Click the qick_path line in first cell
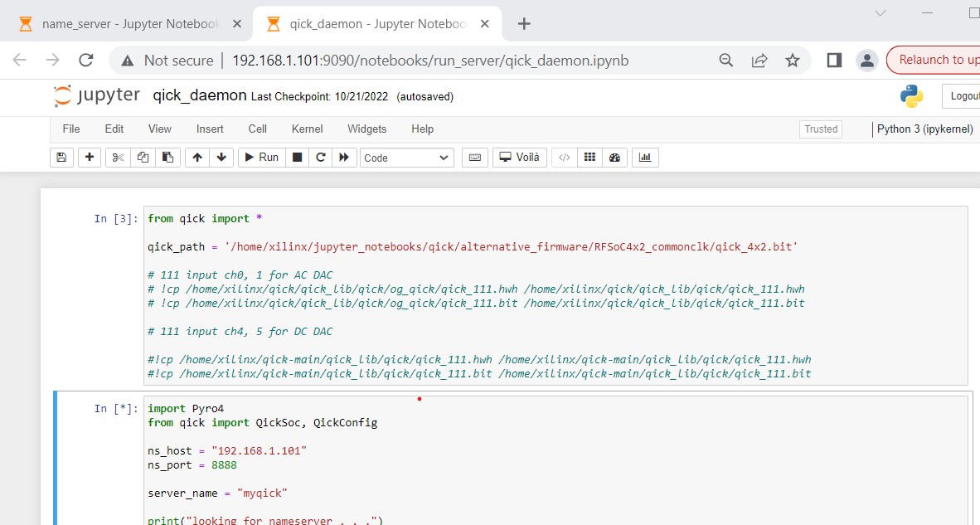The image size is (980, 525). click(473, 247)
